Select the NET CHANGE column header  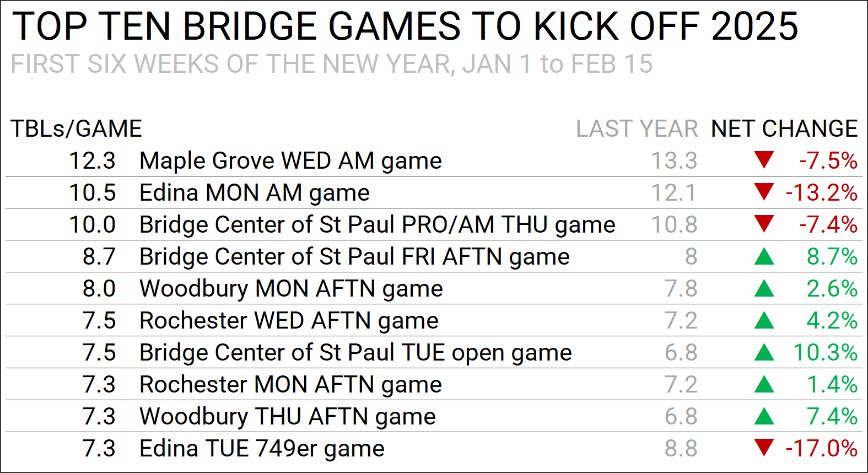click(x=784, y=128)
